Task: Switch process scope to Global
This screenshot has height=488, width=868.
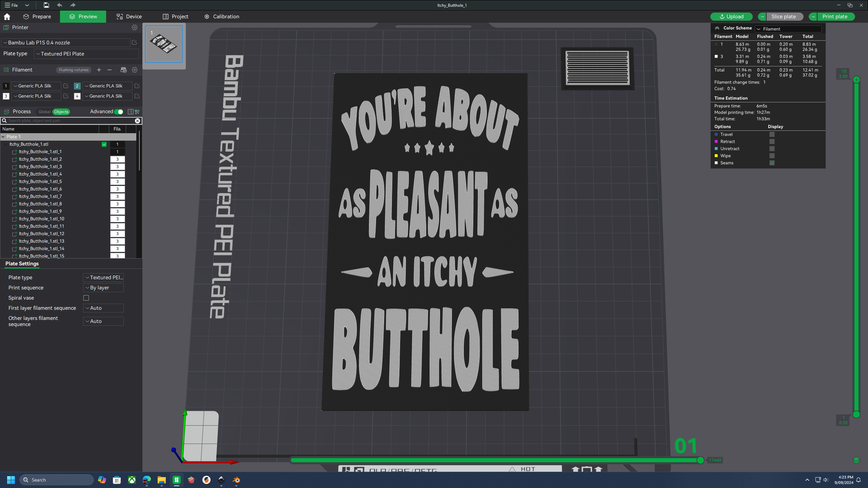Action: click(x=44, y=112)
